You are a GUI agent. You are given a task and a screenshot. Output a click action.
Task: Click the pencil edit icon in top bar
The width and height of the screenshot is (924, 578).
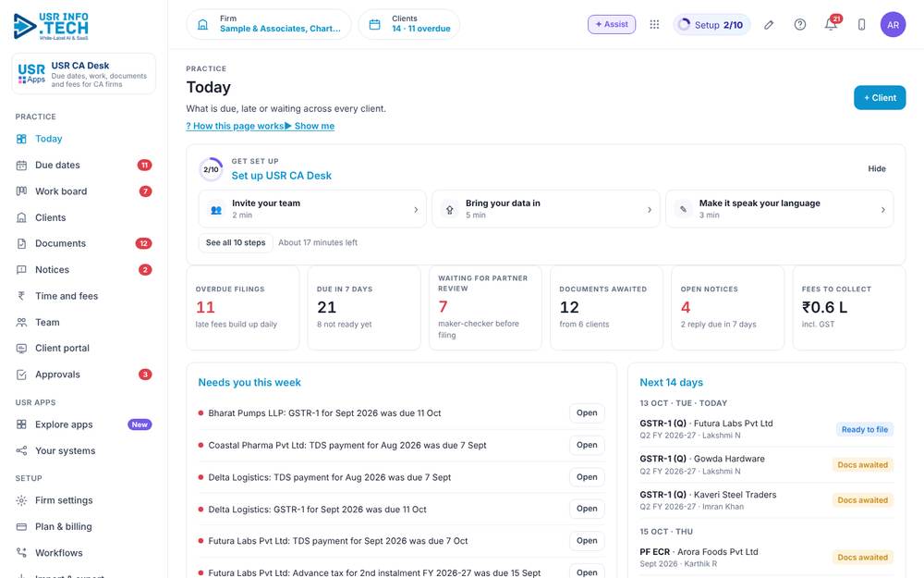tap(769, 25)
